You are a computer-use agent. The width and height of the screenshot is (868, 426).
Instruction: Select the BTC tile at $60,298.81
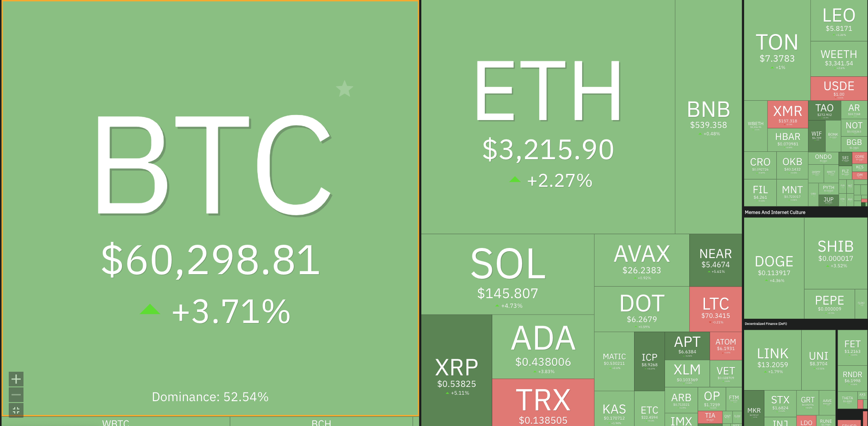pyautogui.click(x=210, y=208)
